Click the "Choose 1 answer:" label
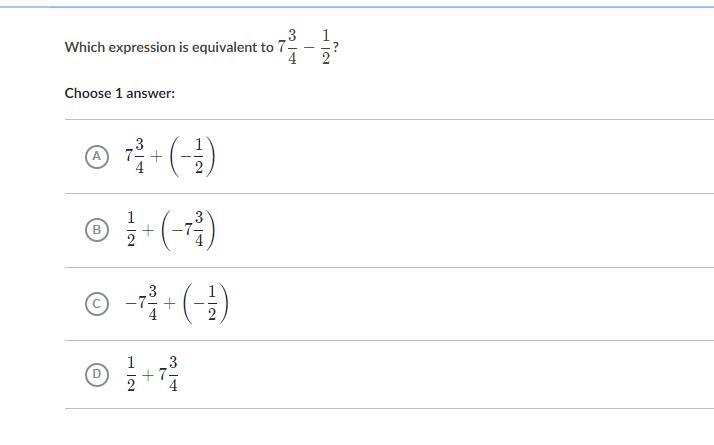This screenshot has width=714, height=445. 120,93
